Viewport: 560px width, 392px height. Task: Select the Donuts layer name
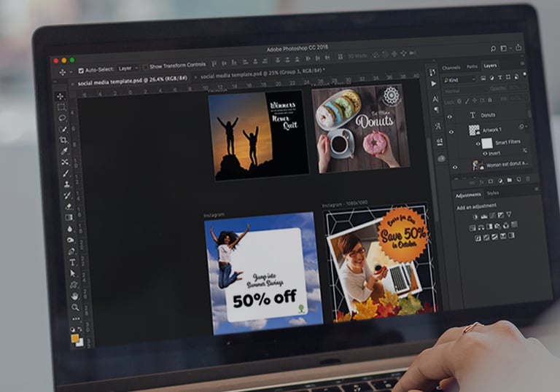488,115
